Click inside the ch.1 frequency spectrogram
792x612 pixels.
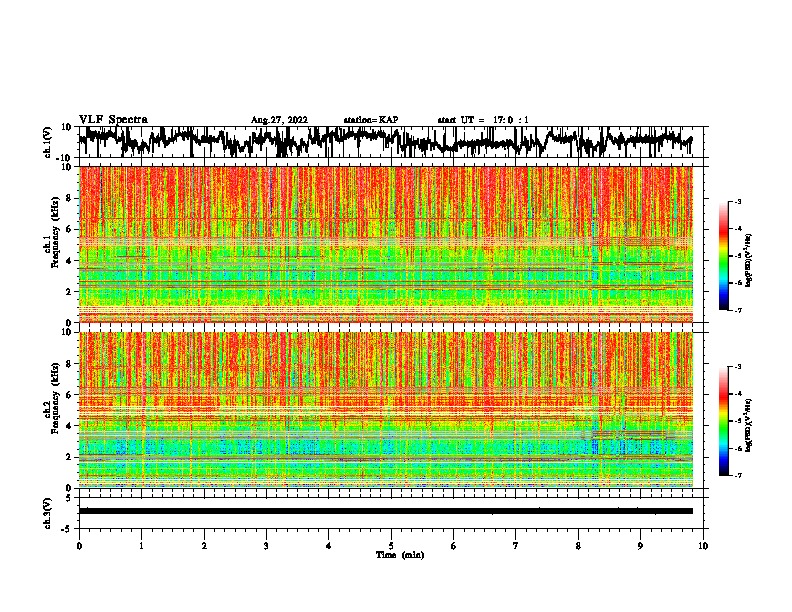(x=386, y=244)
